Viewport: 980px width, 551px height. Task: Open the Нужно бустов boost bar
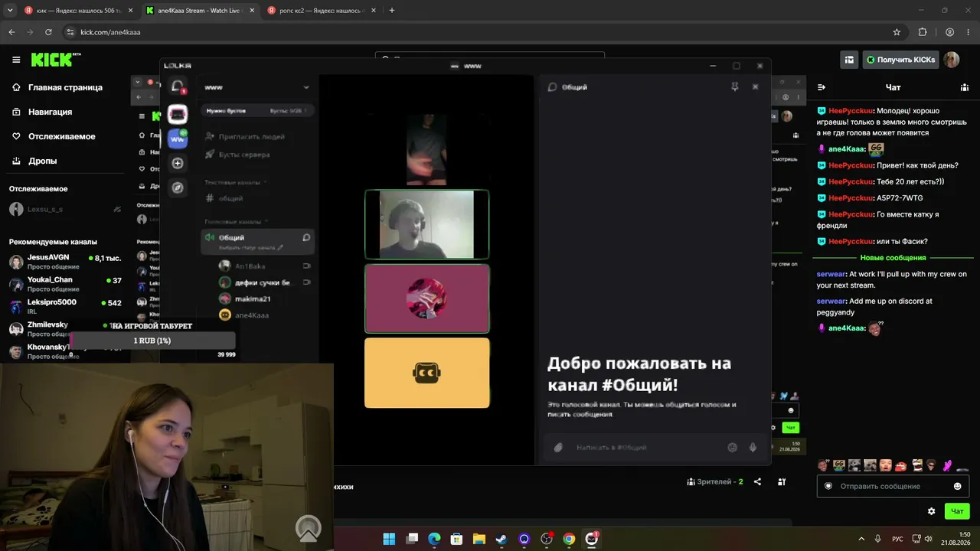click(256, 111)
